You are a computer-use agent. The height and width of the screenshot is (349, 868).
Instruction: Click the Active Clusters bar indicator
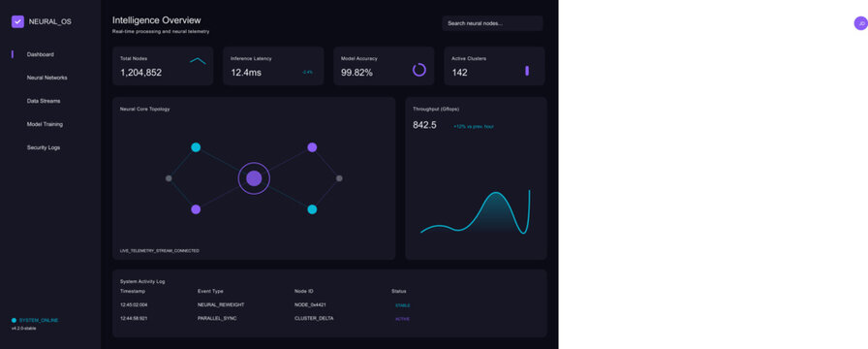[x=527, y=71]
